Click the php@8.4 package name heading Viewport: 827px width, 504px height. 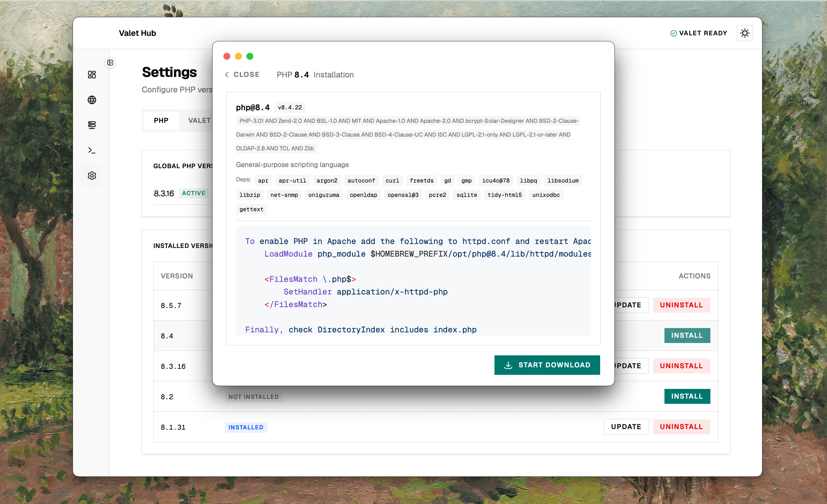tap(252, 107)
